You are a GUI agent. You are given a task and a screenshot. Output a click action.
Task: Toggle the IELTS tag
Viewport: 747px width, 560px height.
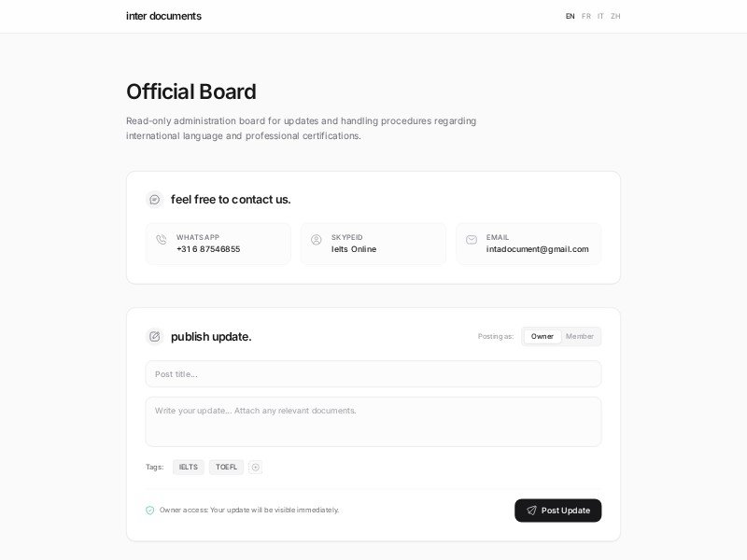point(189,468)
